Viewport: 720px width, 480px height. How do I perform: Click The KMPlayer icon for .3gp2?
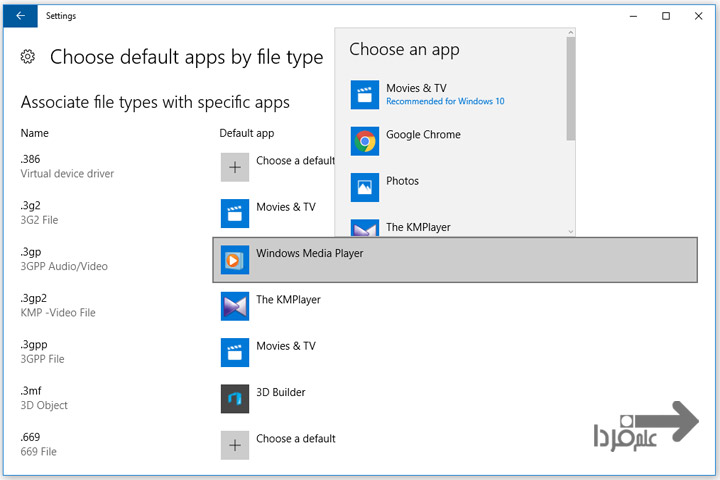[x=235, y=306]
